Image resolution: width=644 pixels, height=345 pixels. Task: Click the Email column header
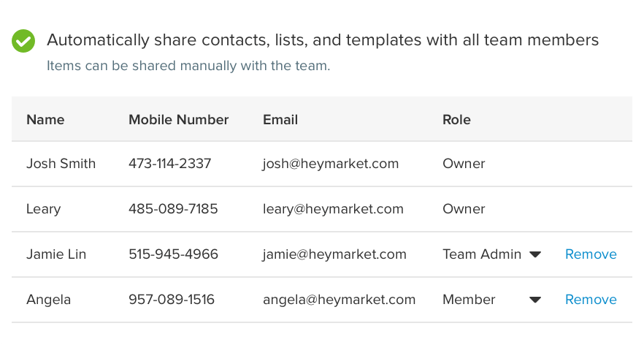280,120
